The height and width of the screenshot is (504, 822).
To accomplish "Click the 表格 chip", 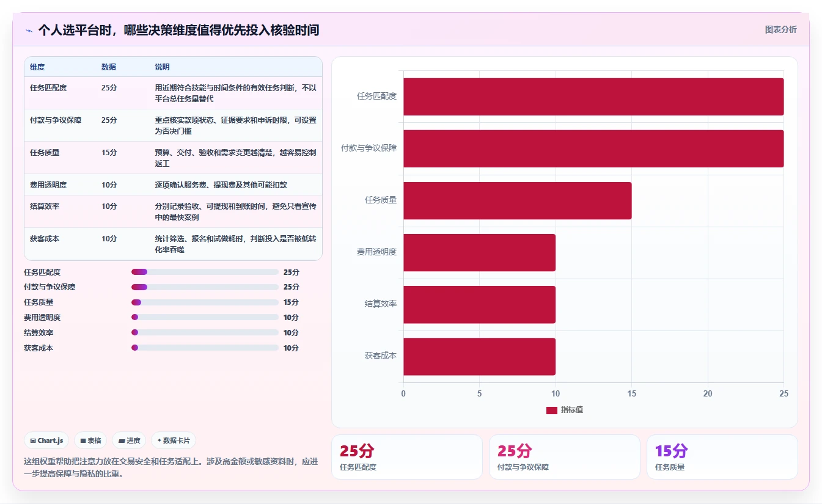I will (x=90, y=440).
